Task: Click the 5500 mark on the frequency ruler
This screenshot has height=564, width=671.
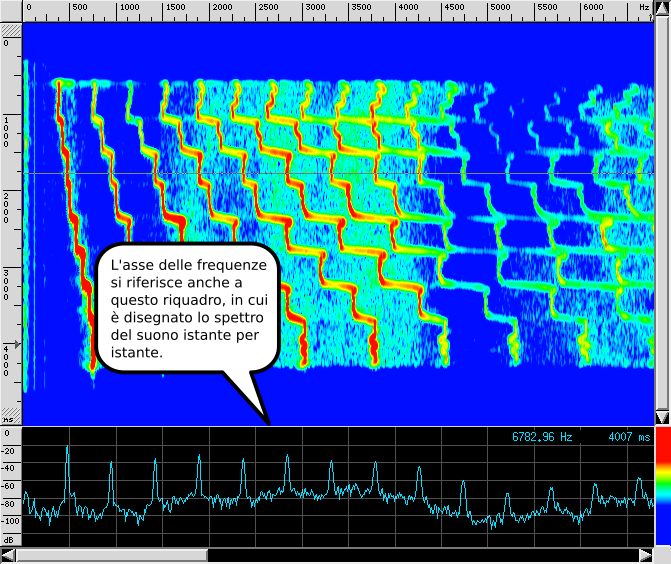Action: [x=546, y=8]
